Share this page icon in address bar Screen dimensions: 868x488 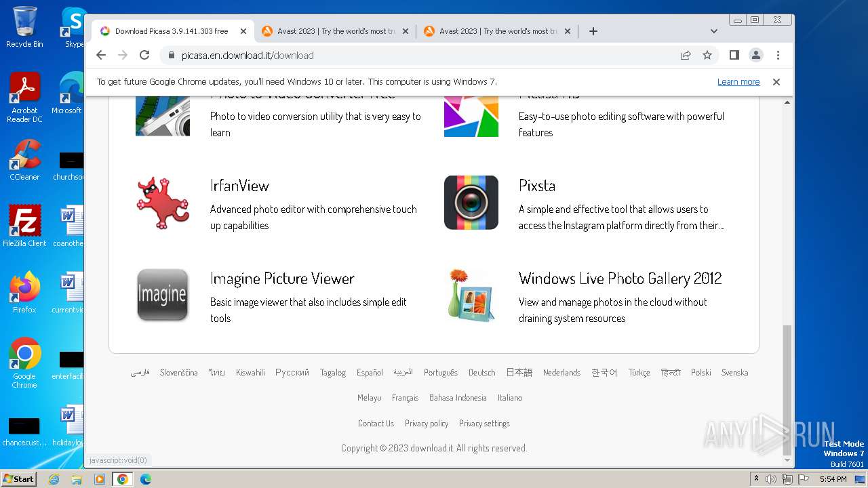686,55
